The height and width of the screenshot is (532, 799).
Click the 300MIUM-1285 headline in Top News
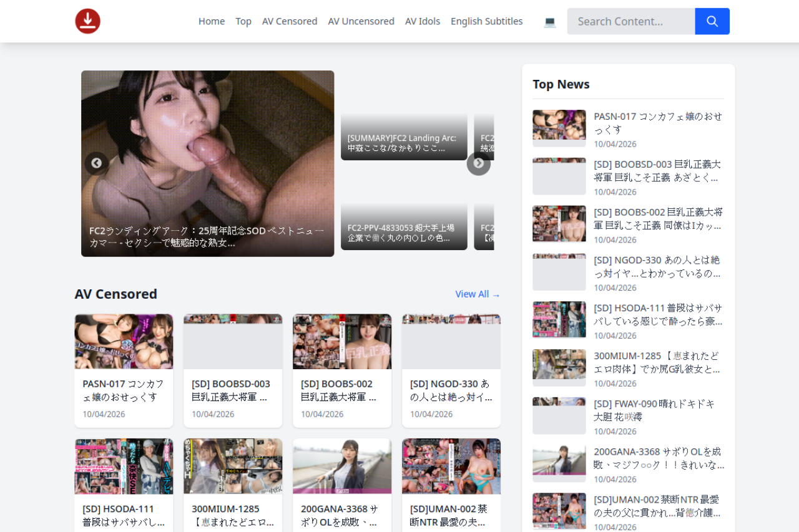coord(659,362)
